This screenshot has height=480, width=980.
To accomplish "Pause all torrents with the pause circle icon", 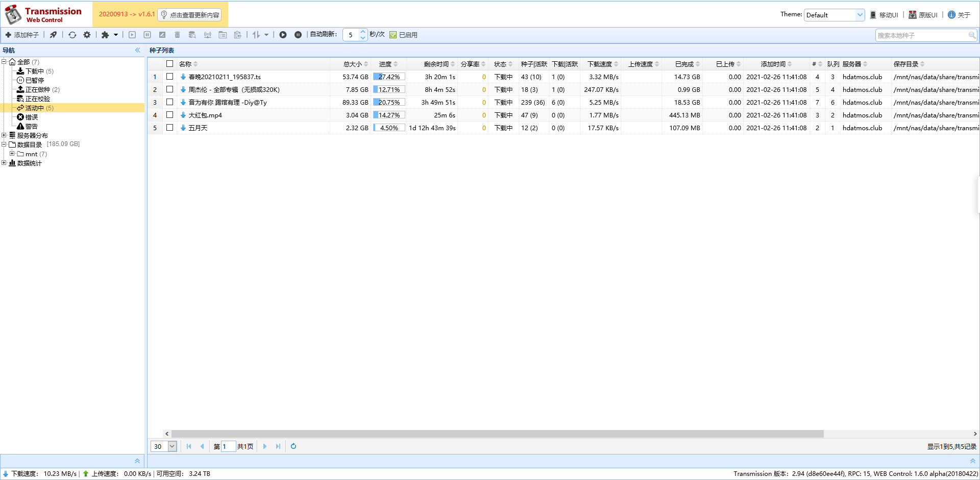I will (x=298, y=35).
